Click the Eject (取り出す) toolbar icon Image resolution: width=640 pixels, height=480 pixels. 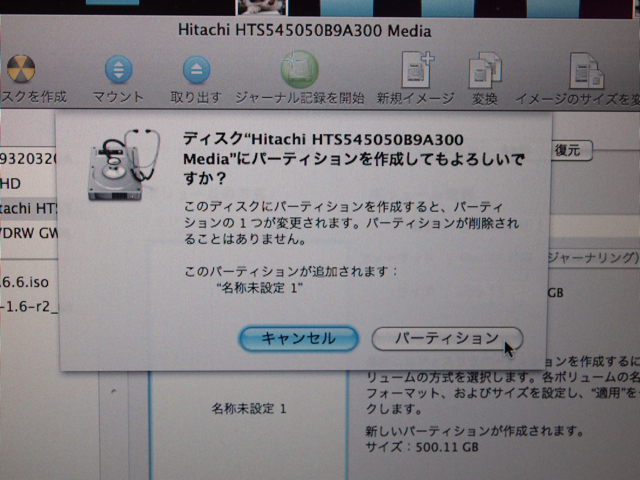(x=196, y=70)
